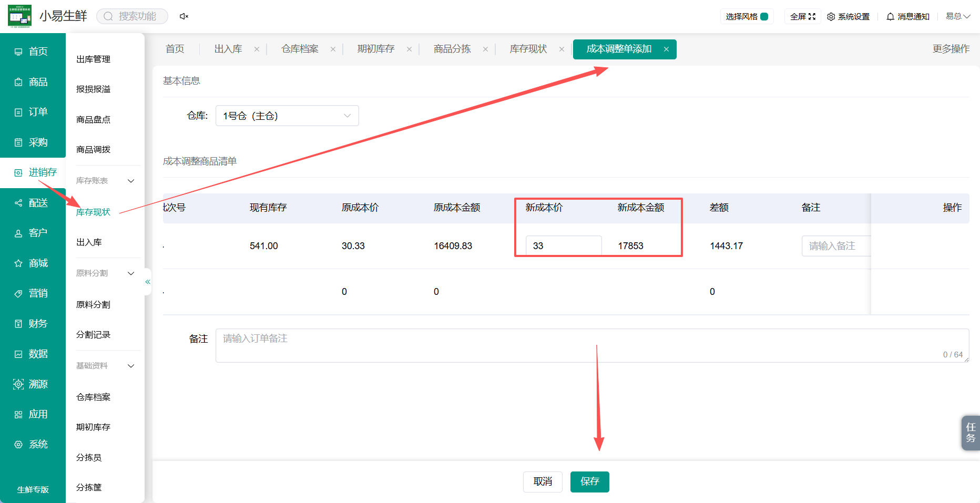Open the 商城 sidebar module

pyautogui.click(x=33, y=263)
